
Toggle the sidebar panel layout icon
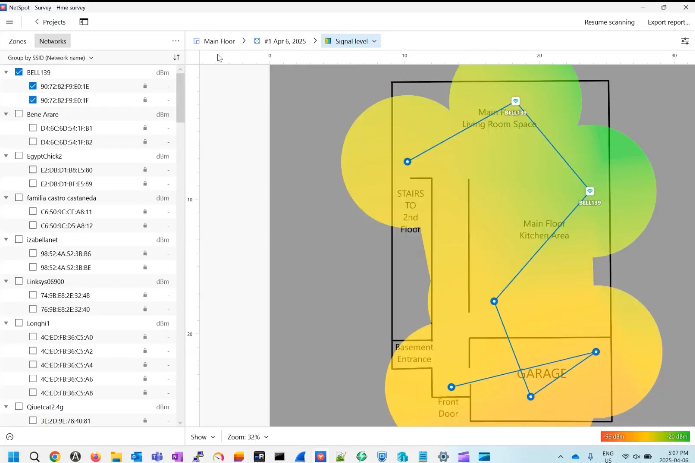tap(83, 21)
